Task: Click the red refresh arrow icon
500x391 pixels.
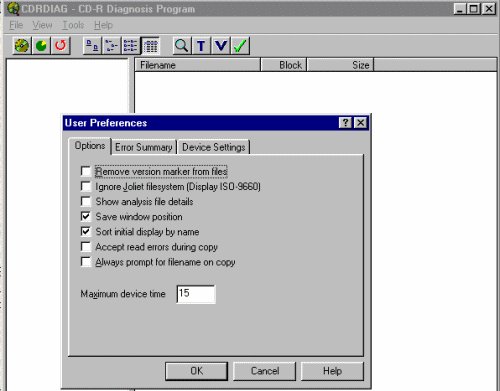Action: pos(61,45)
